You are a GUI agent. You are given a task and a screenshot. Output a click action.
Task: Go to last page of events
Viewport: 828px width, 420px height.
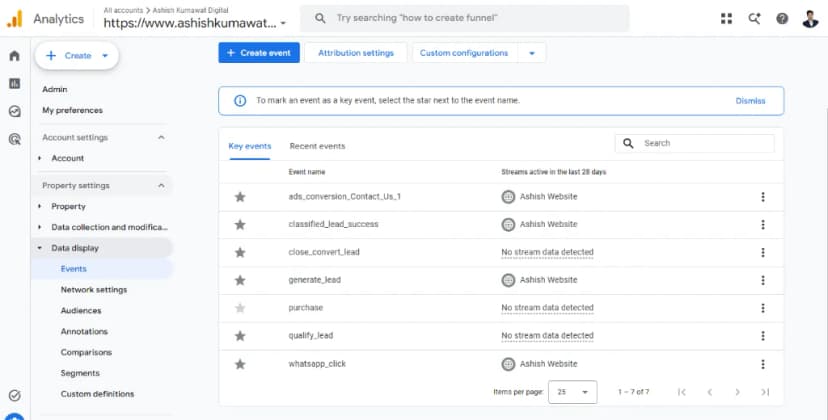tap(765, 392)
